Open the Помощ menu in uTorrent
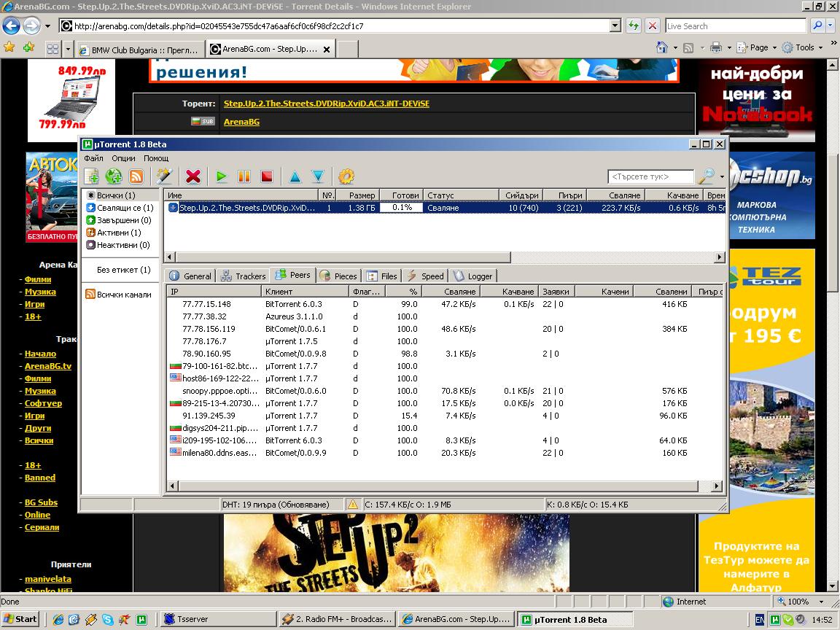 pos(156,158)
